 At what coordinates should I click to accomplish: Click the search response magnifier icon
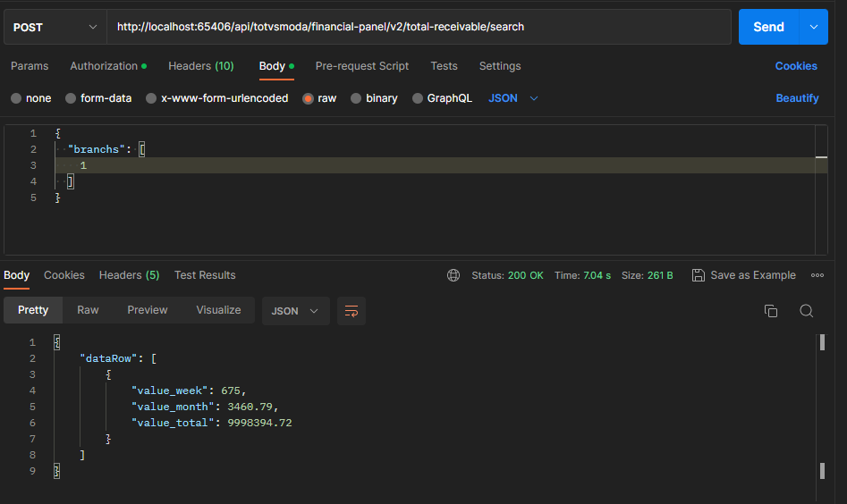click(806, 311)
